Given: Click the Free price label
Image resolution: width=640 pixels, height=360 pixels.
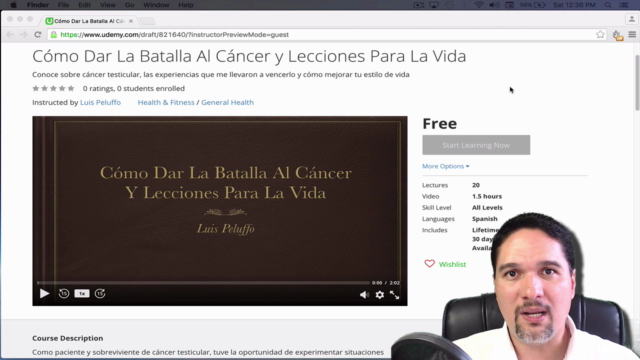Looking at the screenshot, I should [440, 123].
